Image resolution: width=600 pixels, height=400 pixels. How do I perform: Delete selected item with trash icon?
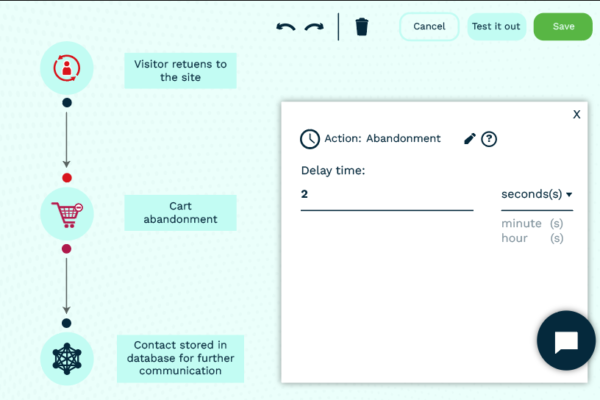tap(362, 27)
